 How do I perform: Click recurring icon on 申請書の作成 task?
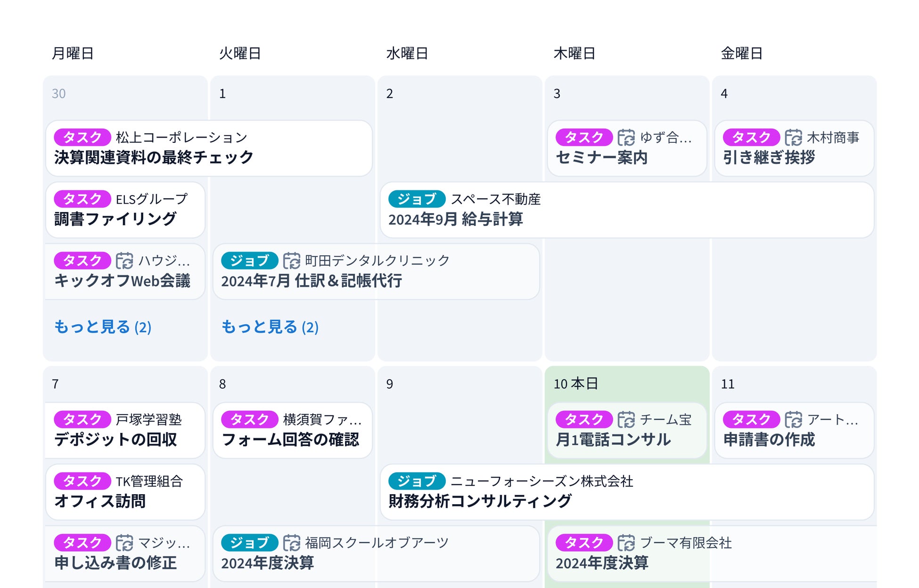[793, 419]
